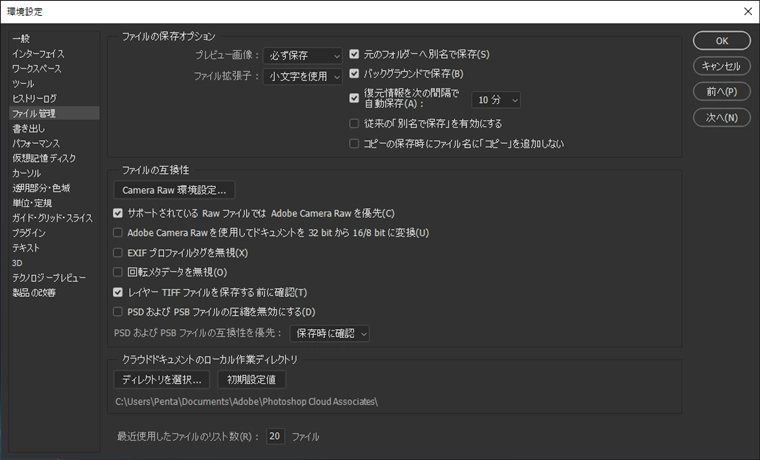Toggle Adobe Camera Raw を優先 checkbox

click(x=118, y=213)
